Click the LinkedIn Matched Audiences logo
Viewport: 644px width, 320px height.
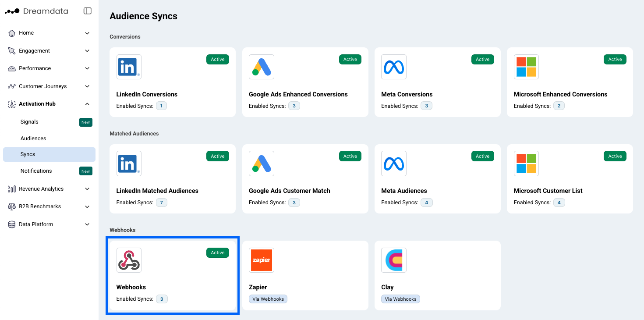pyautogui.click(x=129, y=164)
